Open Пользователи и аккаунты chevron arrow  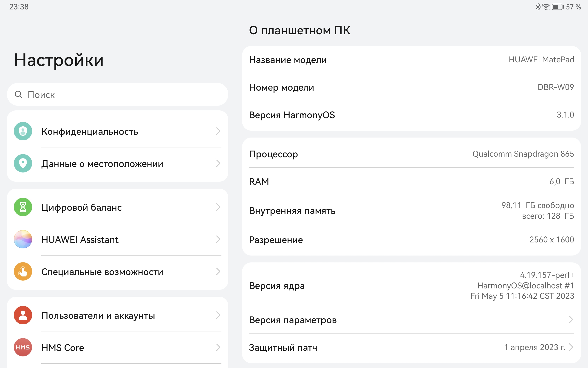(x=218, y=315)
